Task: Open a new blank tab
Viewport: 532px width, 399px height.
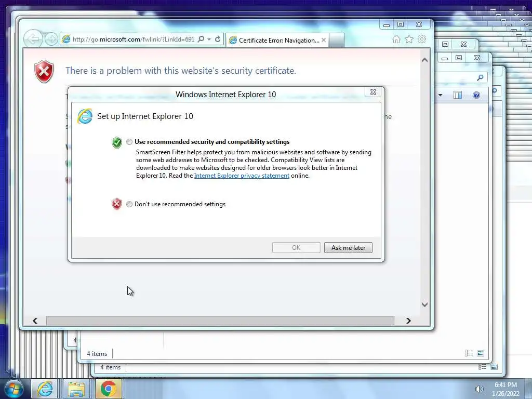Action: 337,40
